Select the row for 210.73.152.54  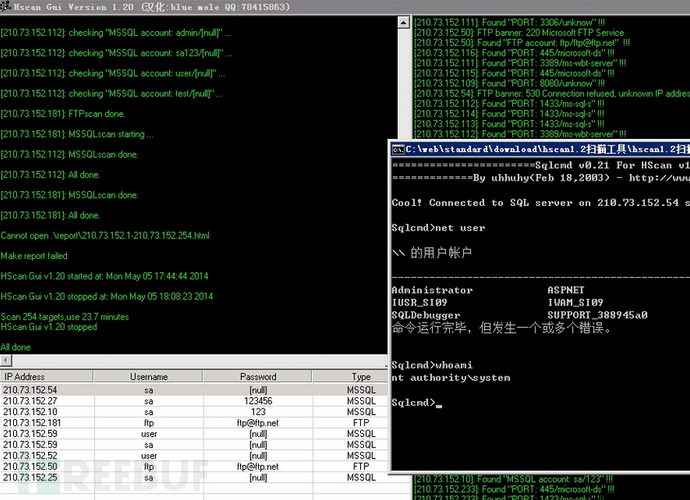pyautogui.click(x=194, y=390)
